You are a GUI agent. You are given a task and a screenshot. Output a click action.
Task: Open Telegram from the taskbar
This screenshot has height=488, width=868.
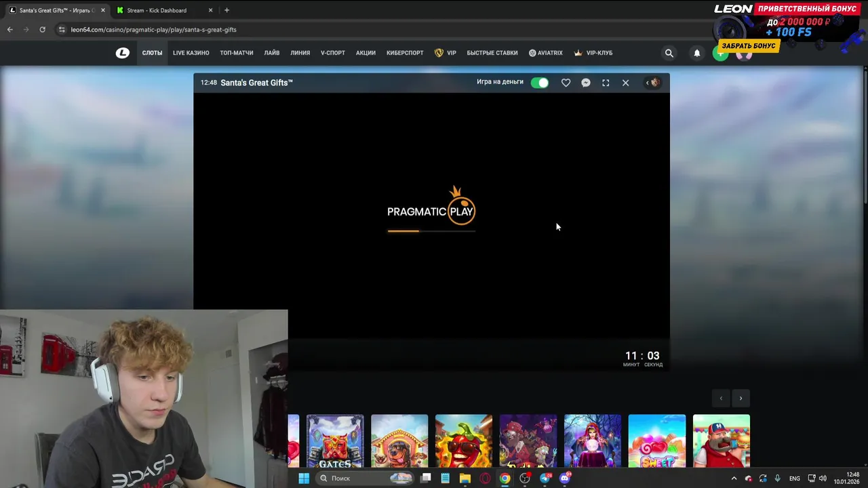(545, 479)
